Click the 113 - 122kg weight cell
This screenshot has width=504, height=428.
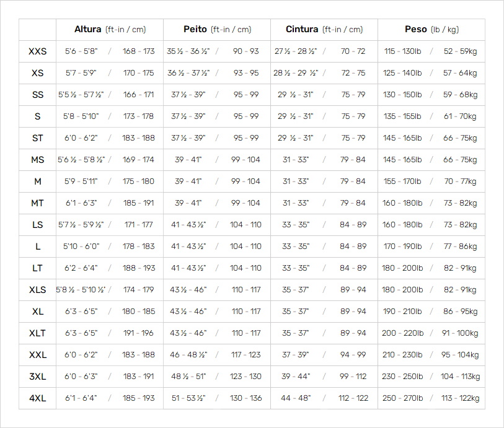click(460, 398)
